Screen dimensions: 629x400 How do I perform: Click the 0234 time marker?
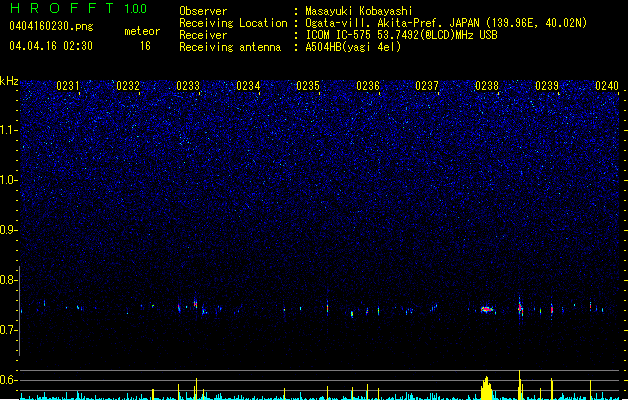tap(248, 86)
